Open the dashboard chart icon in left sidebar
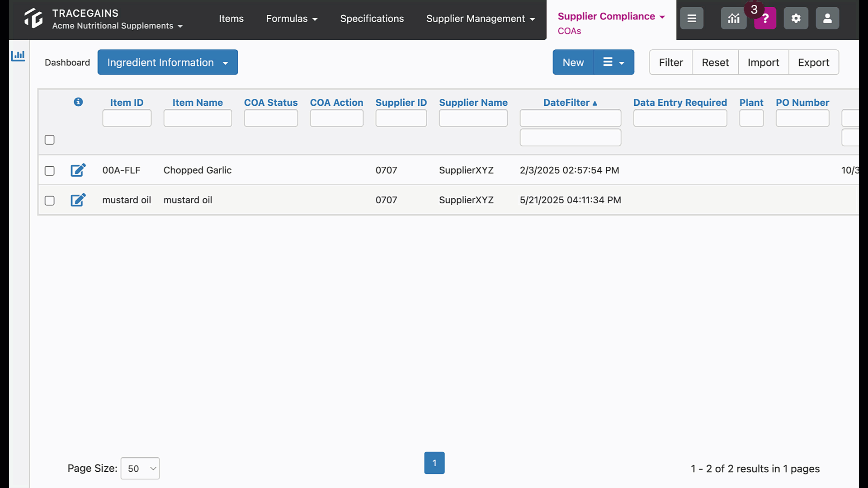The width and height of the screenshot is (868, 488). pyautogui.click(x=18, y=55)
